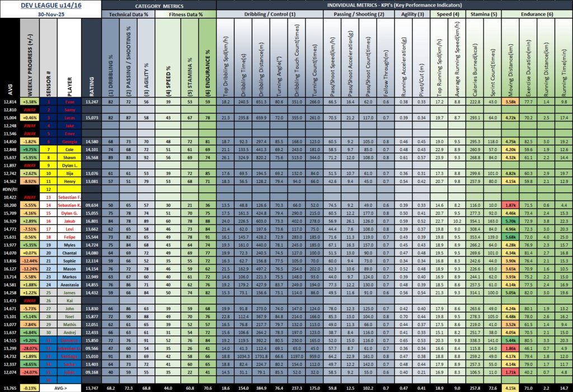Select the Moving Distance(km) column header
This screenshot has height=392, width=573.
coord(510,59)
